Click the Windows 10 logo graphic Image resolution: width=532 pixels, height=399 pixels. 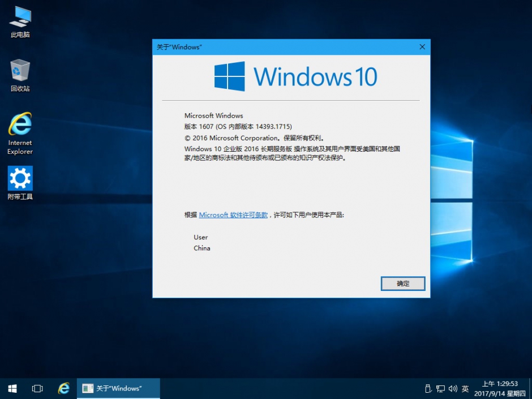click(295, 76)
